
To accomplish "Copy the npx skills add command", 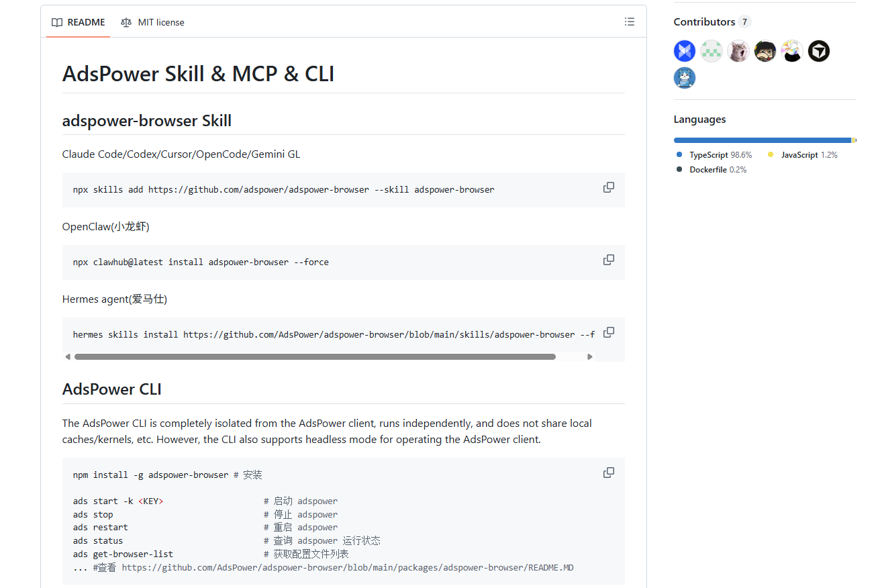I will pos(609,188).
